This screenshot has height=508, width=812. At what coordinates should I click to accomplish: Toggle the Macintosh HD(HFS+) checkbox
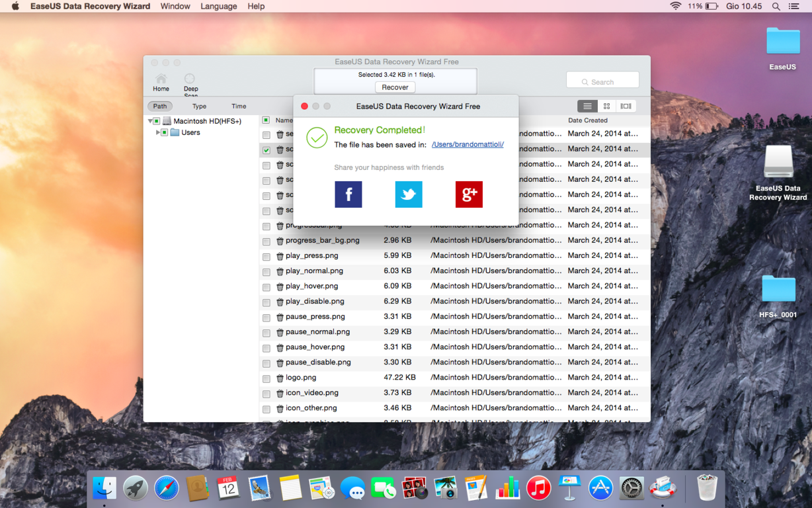157,122
